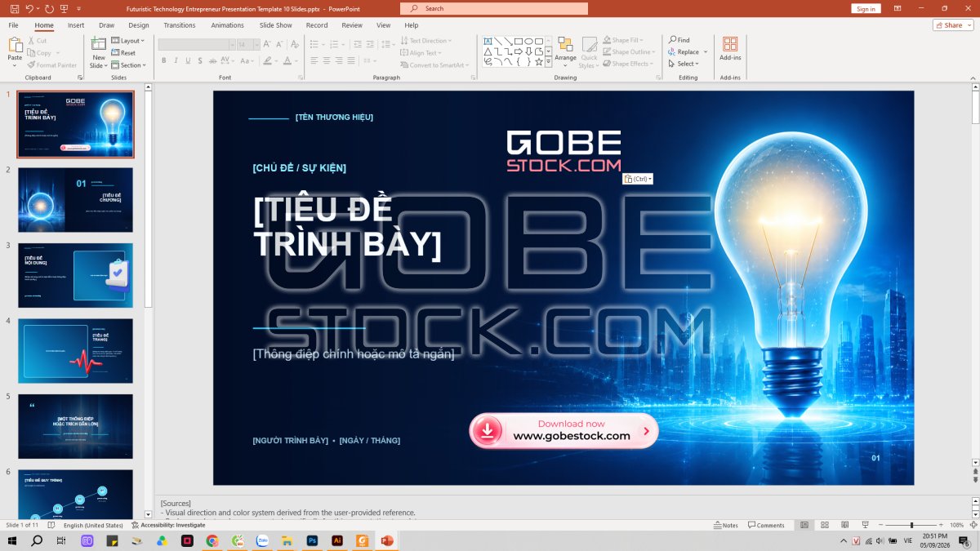Image resolution: width=980 pixels, height=551 pixels.
Task: Select slide 2 thumbnail
Action: click(x=75, y=200)
